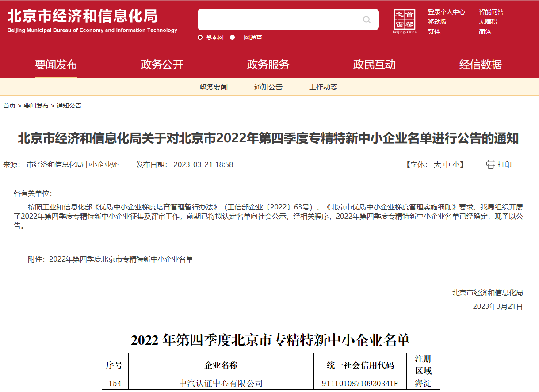Open the 政民互动 menu item
The width and height of the screenshot is (539, 392).
(375, 65)
